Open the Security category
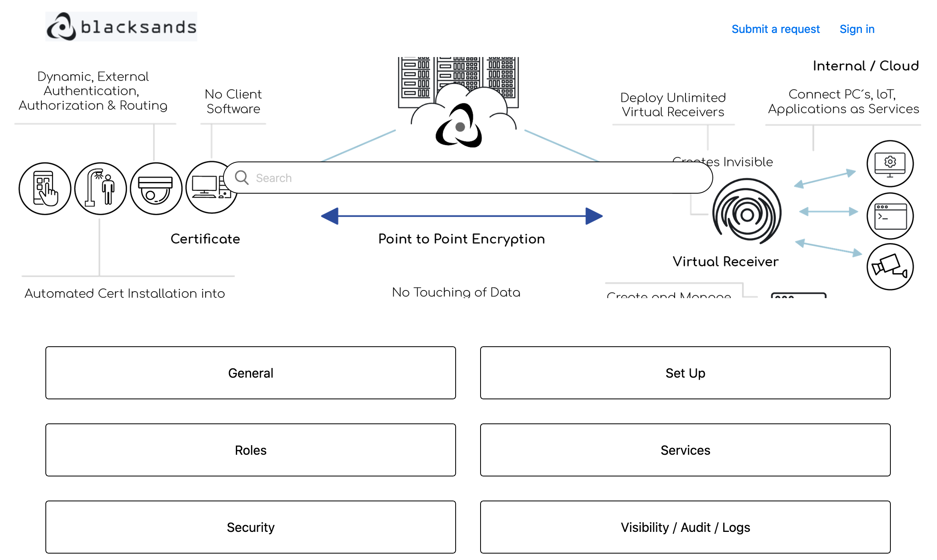937x560 pixels. tap(250, 527)
